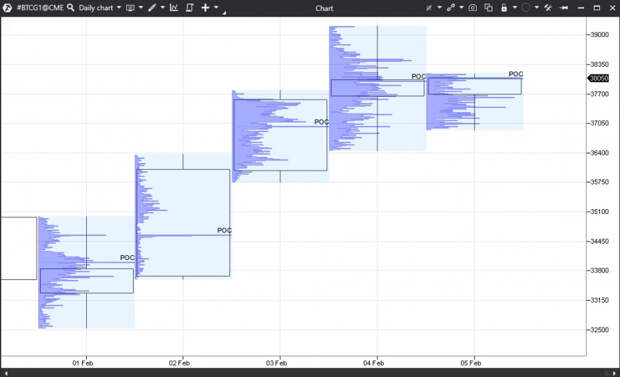The width and height of the screenshot is (620, 377).
Task: Click the toolbar corner expand triangle
Action: 224,13
